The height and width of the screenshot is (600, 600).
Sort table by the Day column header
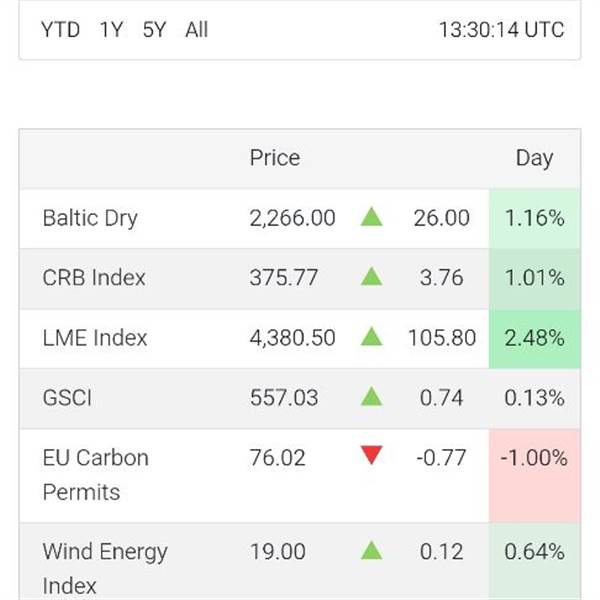point(534,158)
